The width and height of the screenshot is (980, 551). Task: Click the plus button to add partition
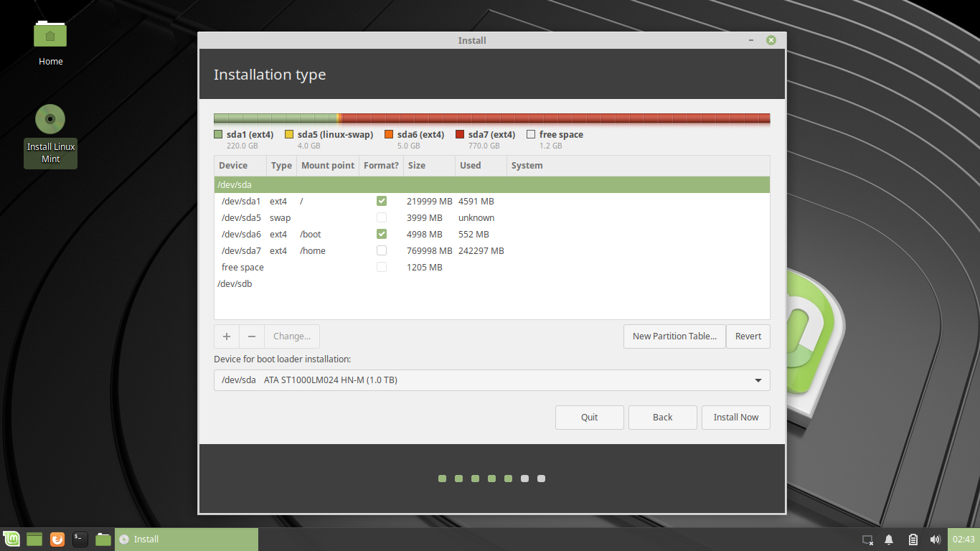tap(227, 336)
